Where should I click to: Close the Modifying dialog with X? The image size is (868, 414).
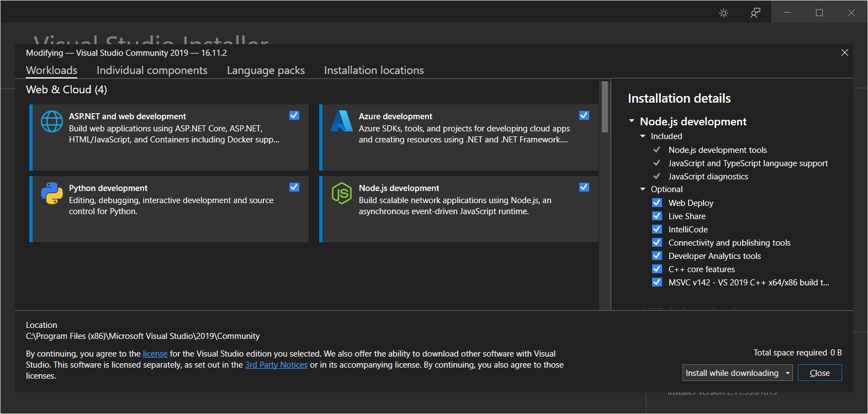click(x=845, y=52)
